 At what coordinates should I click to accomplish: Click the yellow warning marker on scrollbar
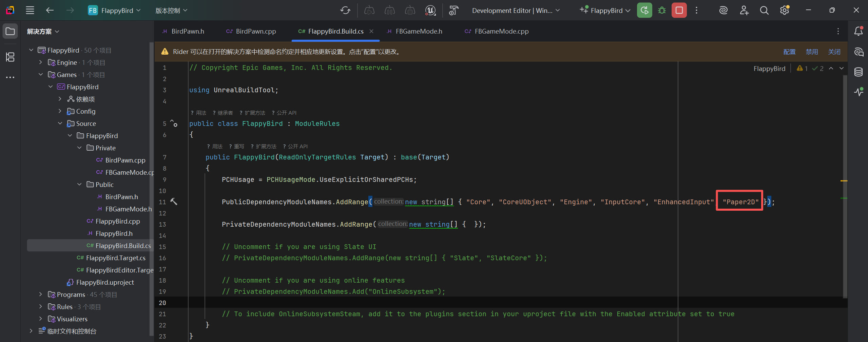[844, 181]
